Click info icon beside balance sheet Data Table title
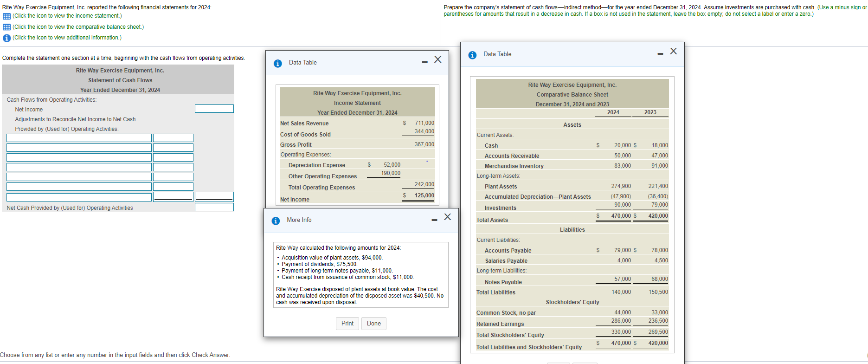The height and width of the screenshot is (364, 868). click(472, 55)
